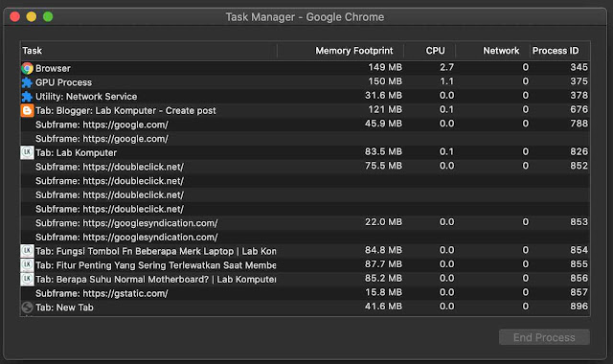Click the New Tab globe icon
The image size is (613, 364).
point(27,307)
